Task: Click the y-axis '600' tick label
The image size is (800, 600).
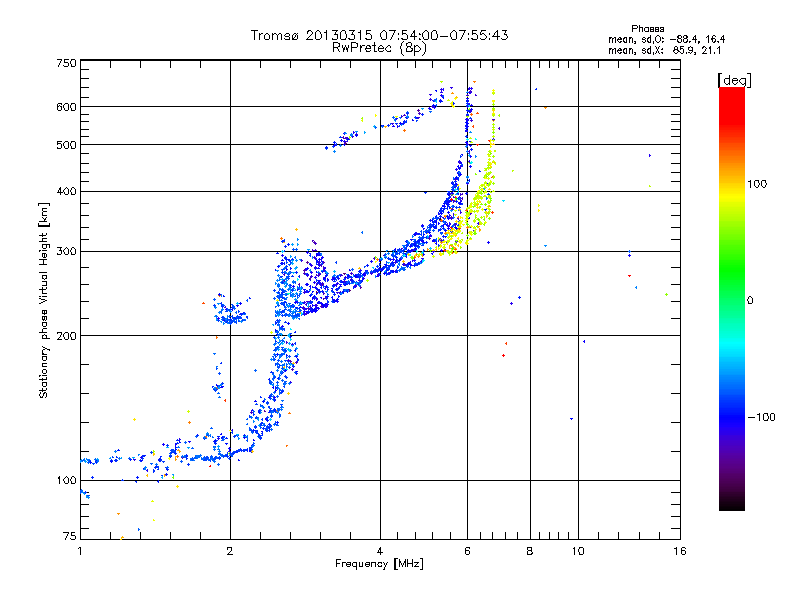Action: click(66, 107)
